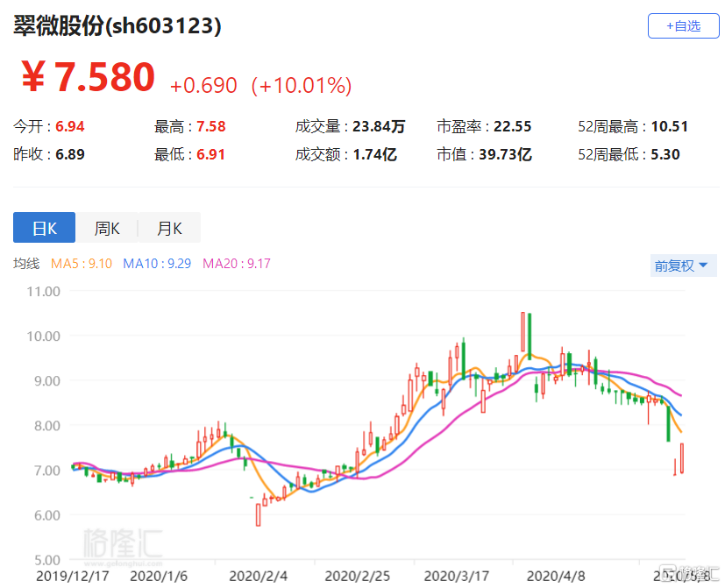Click the 10.00 price axis label
The image size is (725, 588).
pos(44,337)
